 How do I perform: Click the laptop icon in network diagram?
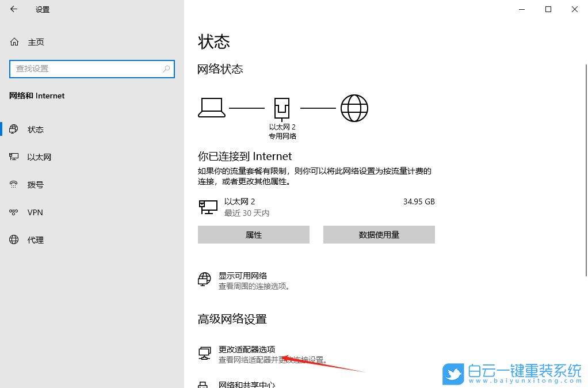point(212,106)
